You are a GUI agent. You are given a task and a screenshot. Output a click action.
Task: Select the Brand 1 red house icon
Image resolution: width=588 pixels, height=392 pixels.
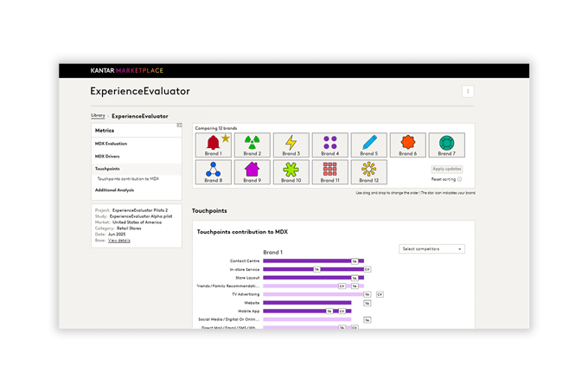point(212,142)
